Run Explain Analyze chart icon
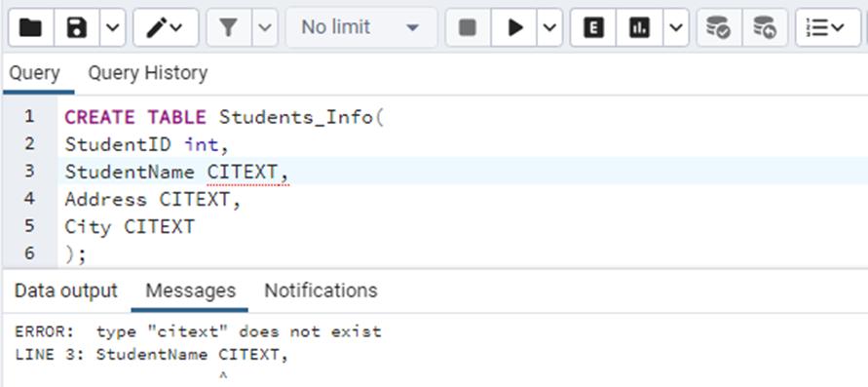Image resolution: width=868 pixels, height=387 pixels. (x=639, y=27)
